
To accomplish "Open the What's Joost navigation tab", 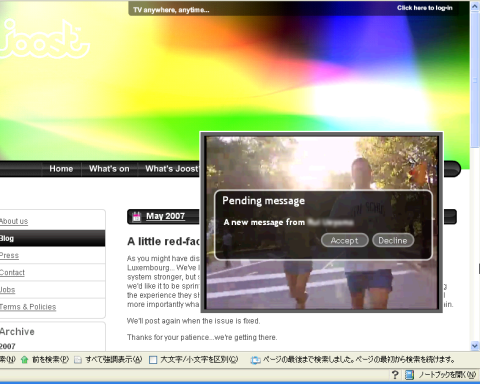I will pos(171,169).
